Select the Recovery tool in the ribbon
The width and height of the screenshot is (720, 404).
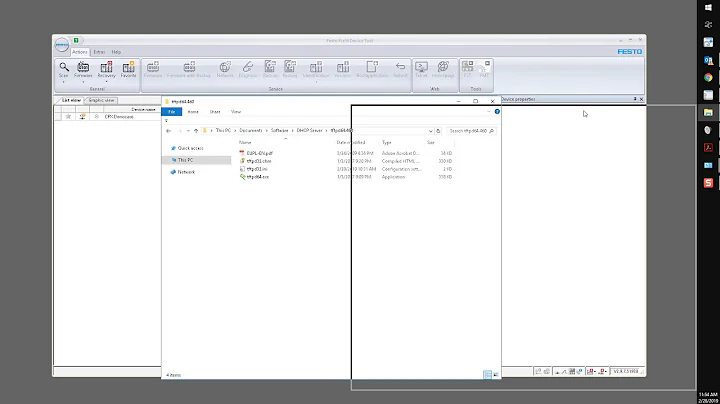[107, 69]
